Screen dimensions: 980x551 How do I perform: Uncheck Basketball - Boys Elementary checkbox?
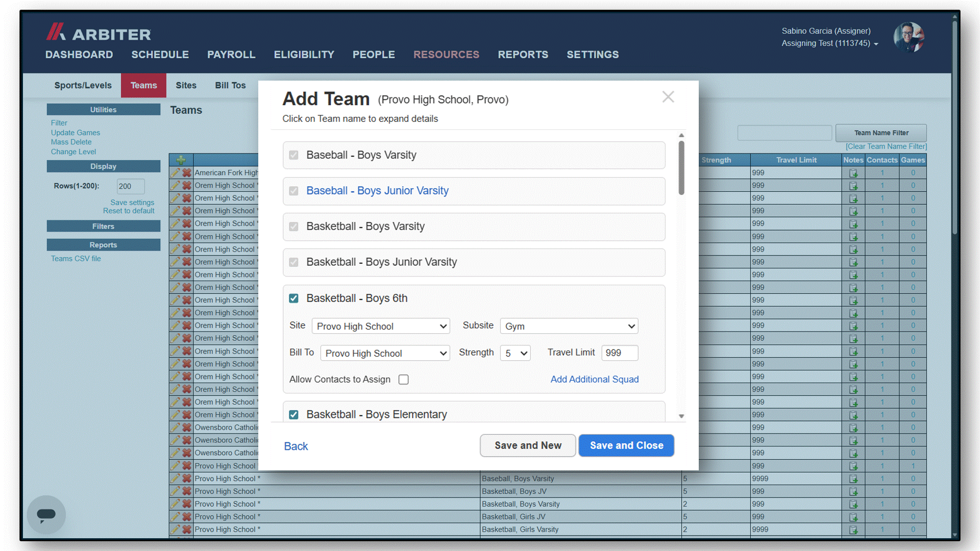(293, 415)
